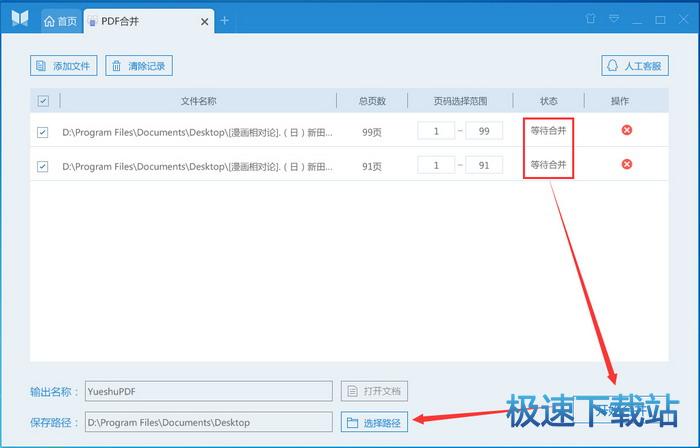The width and height of the screenshot is (700, 448).
Task: Open the skin shirt icon in title bar
Action: [591, 19]
